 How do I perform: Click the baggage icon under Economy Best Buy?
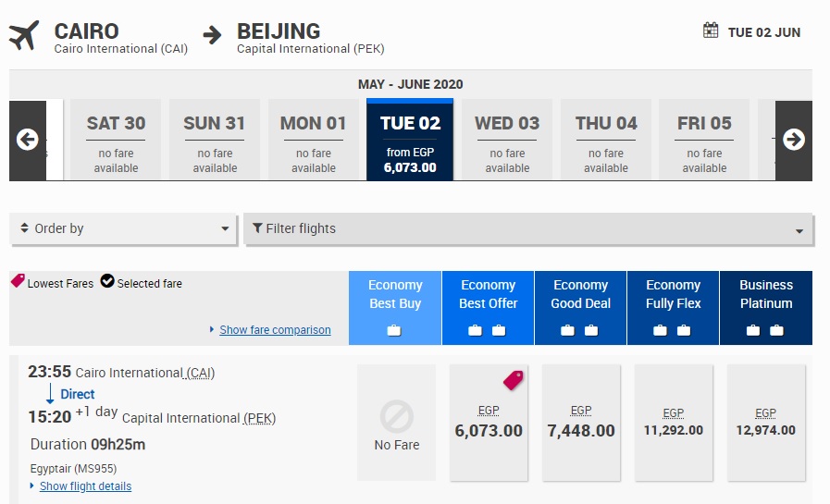pos(394,330)
